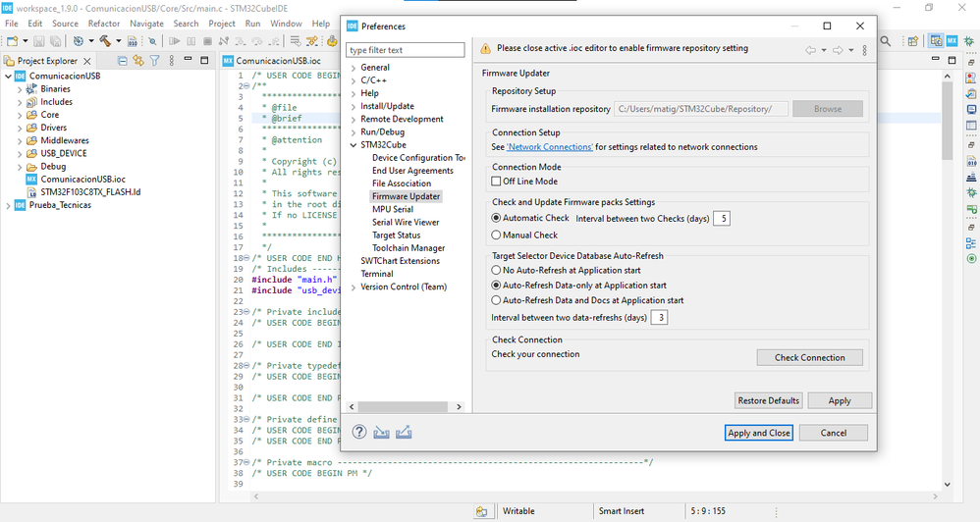Open the Navigate menu
This screenshot has height=522, width=980.
[147, 24]
